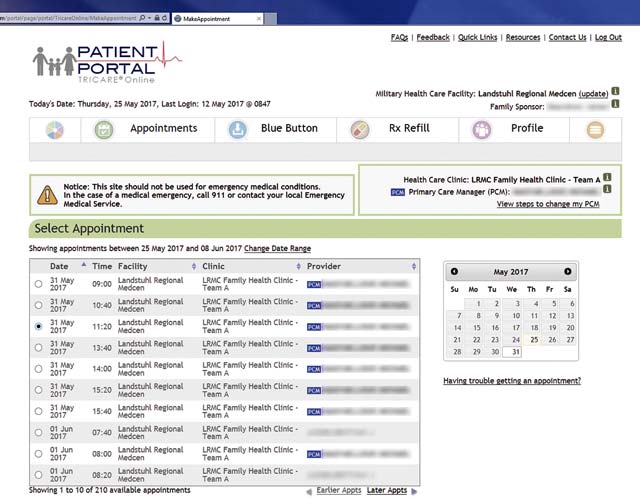This screenshot has height=500, width=640.
Task: Select day 31 in the May calendar
Action: (x=512, y=352)
